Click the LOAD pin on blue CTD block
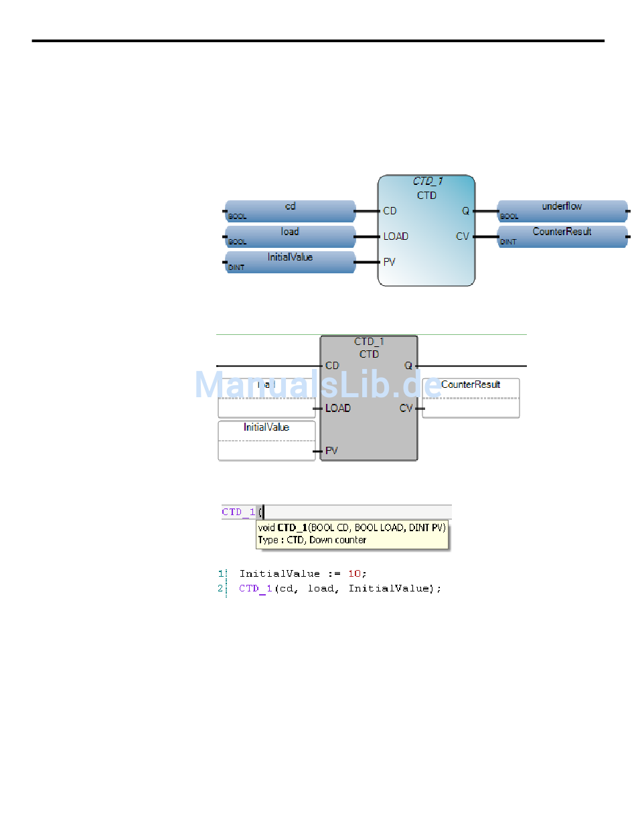This screenshot has width=636, height=840. 396,236
